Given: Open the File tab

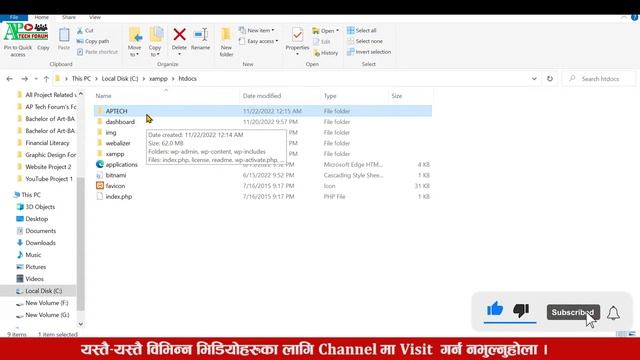Looking at the screenshot, I should 14,18.
